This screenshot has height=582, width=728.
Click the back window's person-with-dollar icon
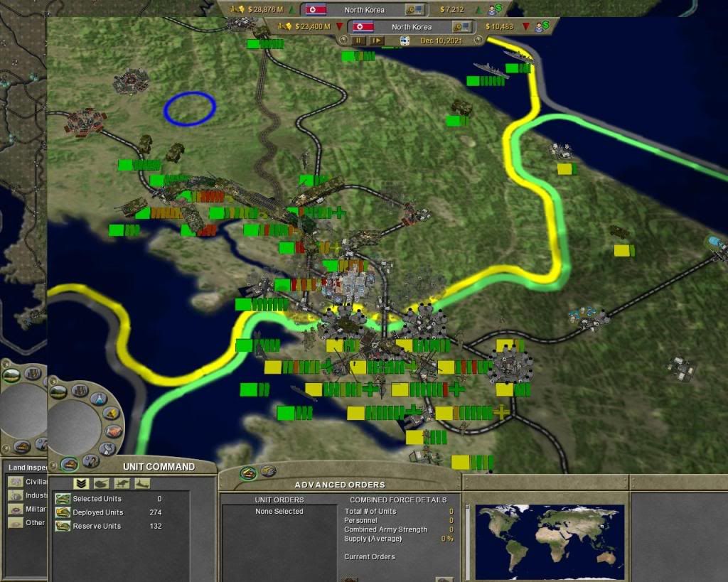pyautogui.click(x=495, y=9)
